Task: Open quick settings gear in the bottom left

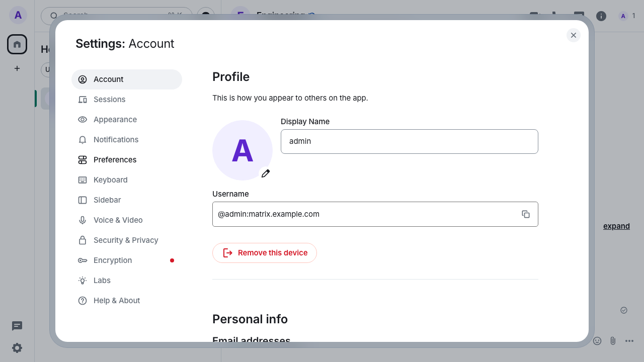Action: tap(17, 348)
